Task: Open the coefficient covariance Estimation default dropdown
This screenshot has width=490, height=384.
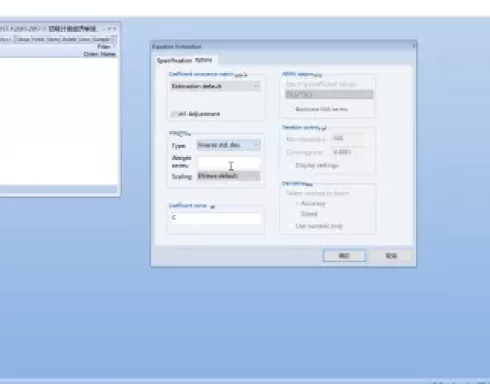Action: point(215,86)
